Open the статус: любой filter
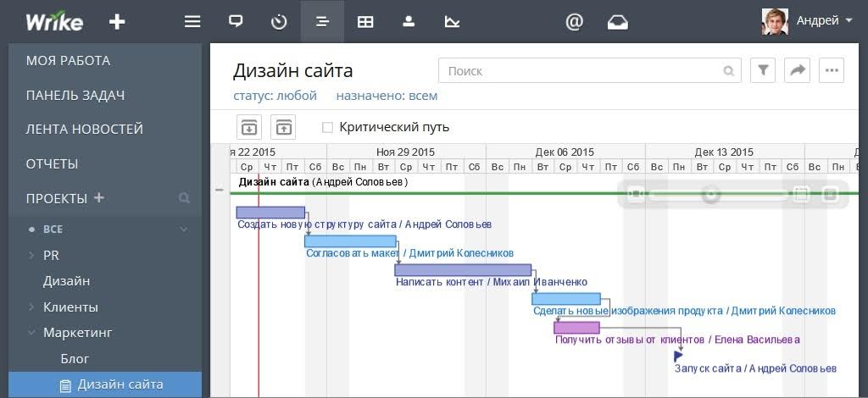This screenshot has width=868, height=398. pos(275,96)
